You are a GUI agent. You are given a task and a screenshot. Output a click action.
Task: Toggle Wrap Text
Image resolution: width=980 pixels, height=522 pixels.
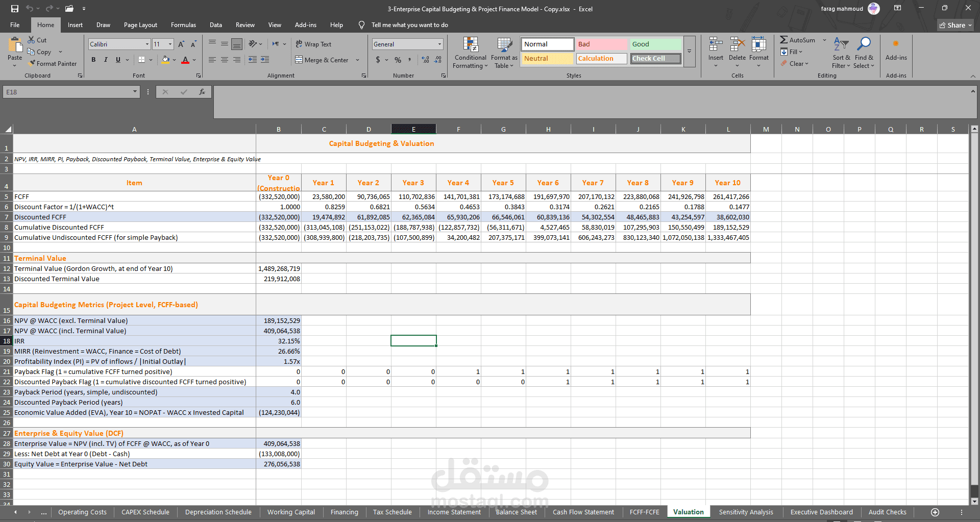coord(313,44)
